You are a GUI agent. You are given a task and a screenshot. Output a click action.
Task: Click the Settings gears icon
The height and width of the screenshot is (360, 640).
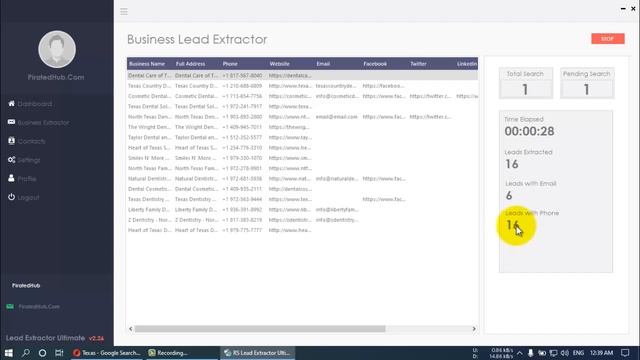(x=11, y=160)
